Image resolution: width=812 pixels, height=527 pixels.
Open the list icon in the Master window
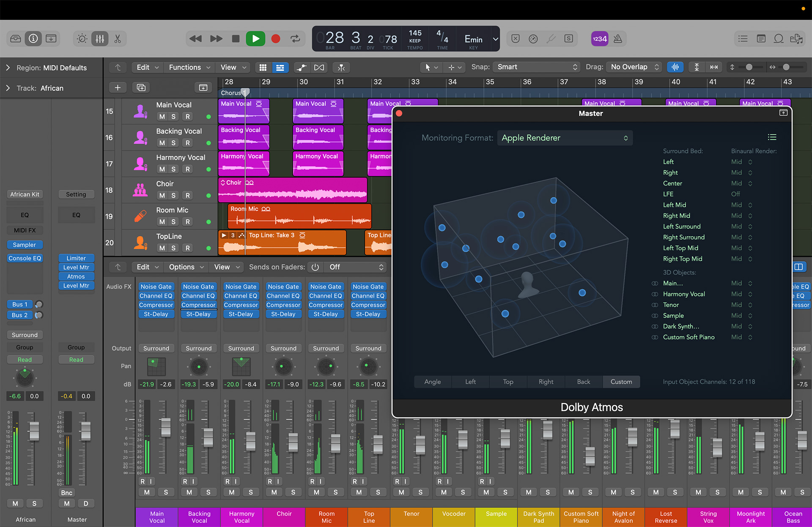tap(772, 137)
